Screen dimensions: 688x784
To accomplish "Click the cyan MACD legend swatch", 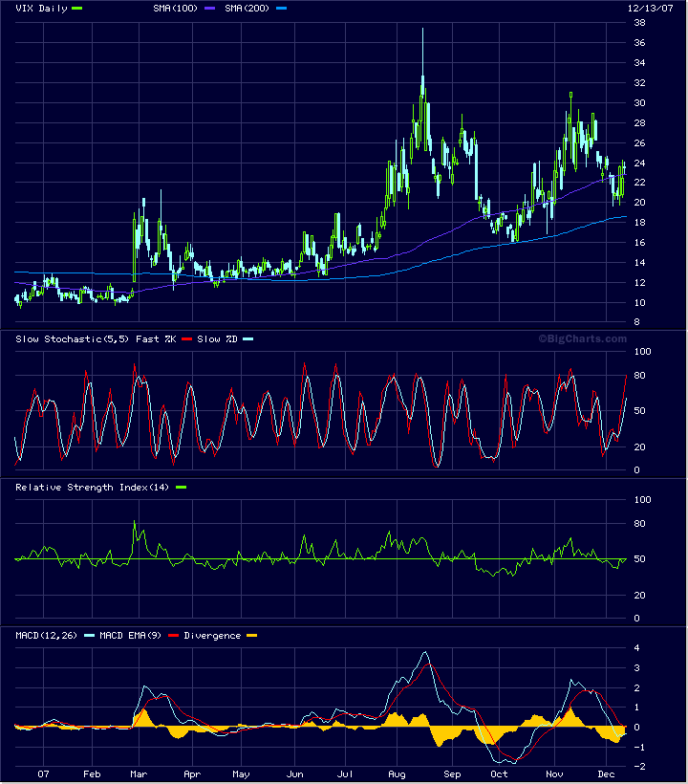I will point(90,636).
